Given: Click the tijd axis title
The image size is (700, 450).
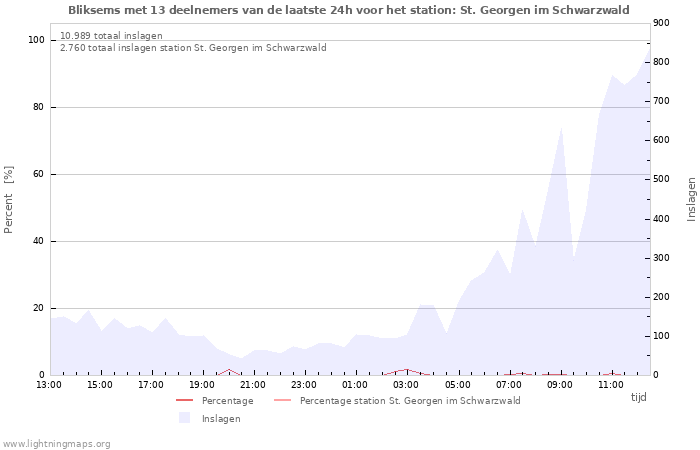Looking at the screenshot, I should (638, 397).
